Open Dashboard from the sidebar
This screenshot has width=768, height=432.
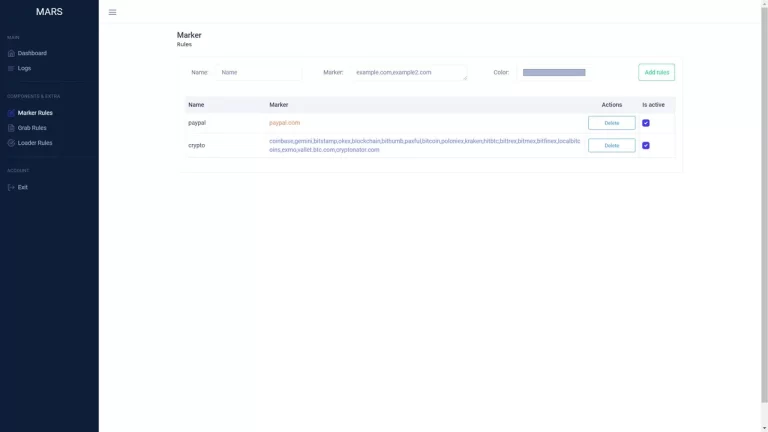pyautogui.click(x=32, y=53)
